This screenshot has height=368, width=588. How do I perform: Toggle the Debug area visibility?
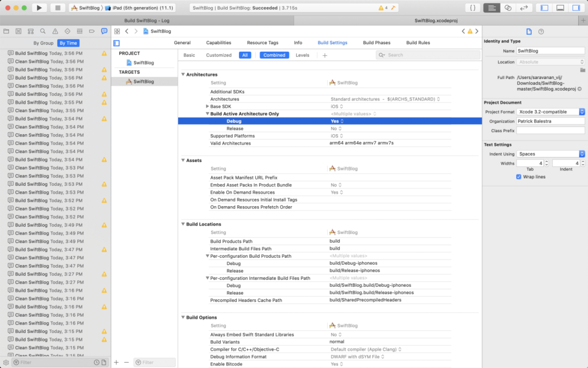[560, 8]
